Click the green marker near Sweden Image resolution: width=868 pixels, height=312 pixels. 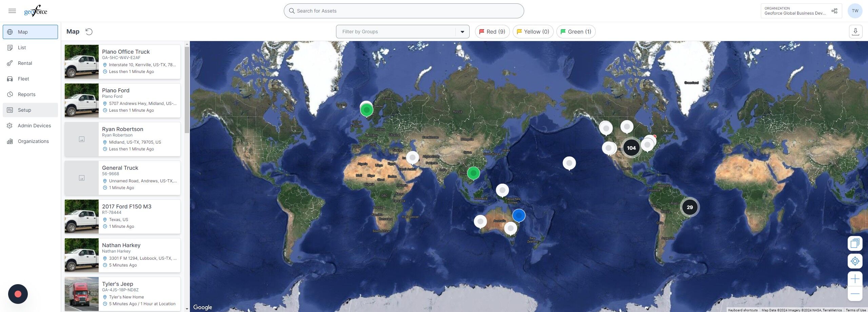[x=367, y=110]
